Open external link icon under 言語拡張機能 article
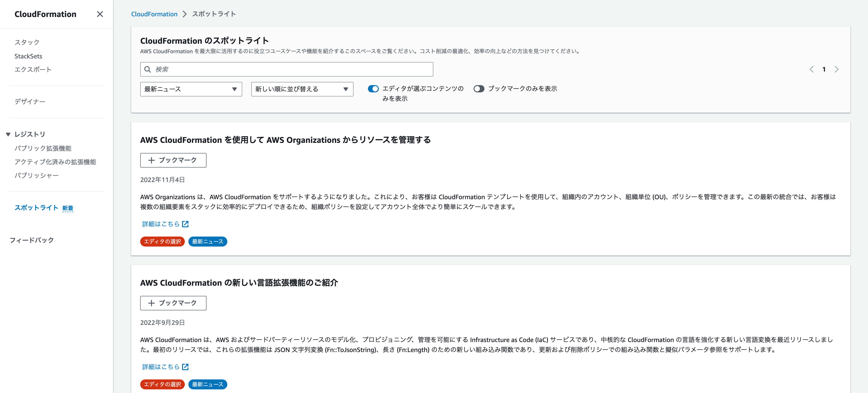This screenshot has height=393, width=868. [x=185, y=367]
